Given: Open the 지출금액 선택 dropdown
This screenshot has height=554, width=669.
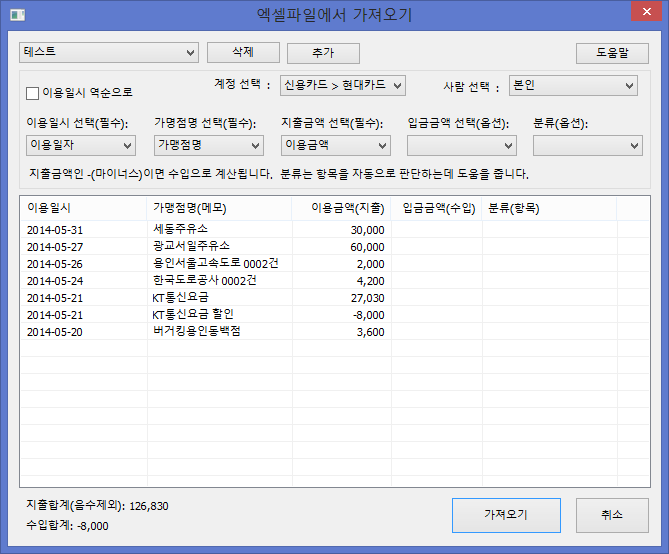Looking at the screenshot, I should tap(334, 146).
